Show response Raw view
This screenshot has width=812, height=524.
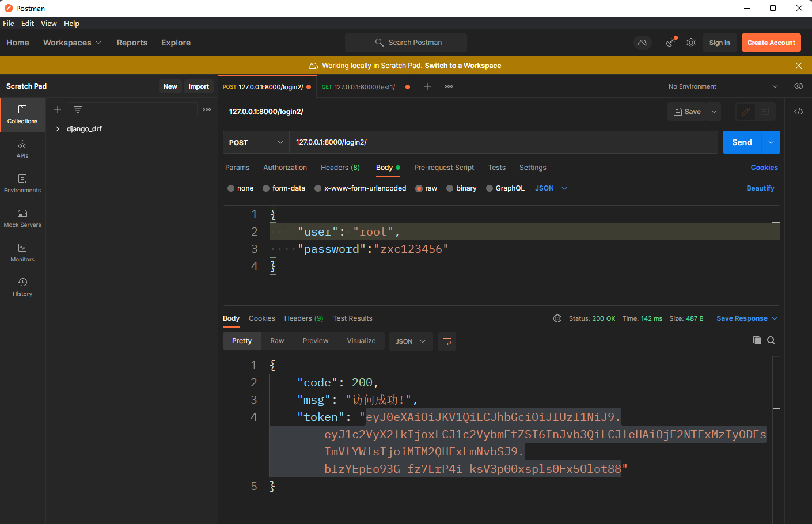click(277, 341)
